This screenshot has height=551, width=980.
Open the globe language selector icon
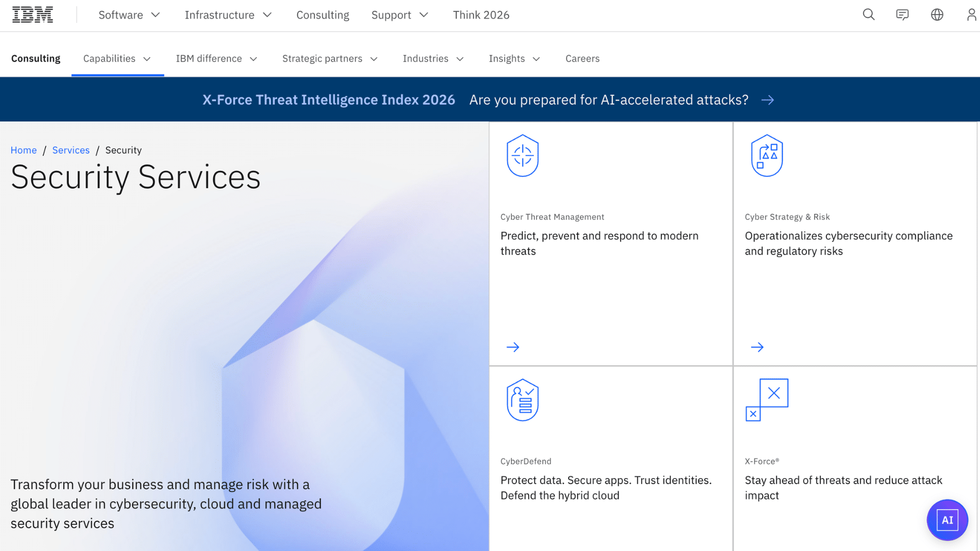pyautogui.click(x=937, y=15)
